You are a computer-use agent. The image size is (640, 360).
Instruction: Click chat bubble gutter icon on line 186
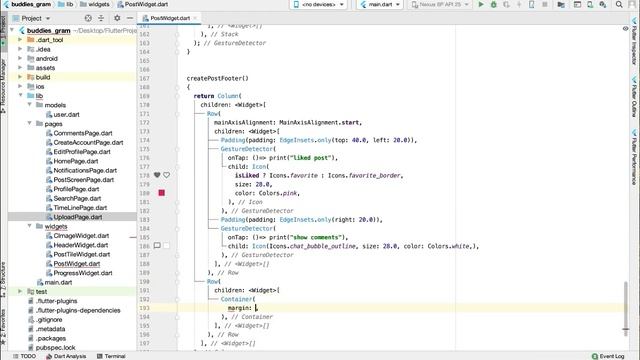coord(157,246)
